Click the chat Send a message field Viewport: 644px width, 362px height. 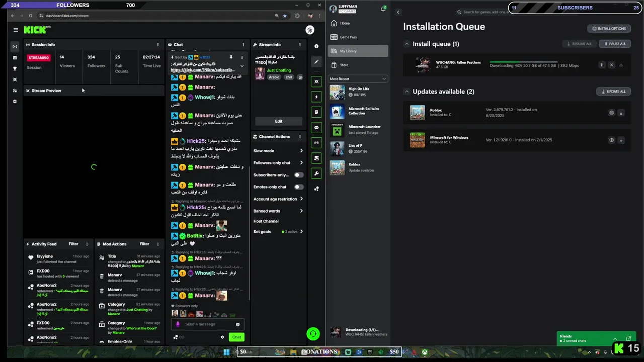[x=207, y=324]
